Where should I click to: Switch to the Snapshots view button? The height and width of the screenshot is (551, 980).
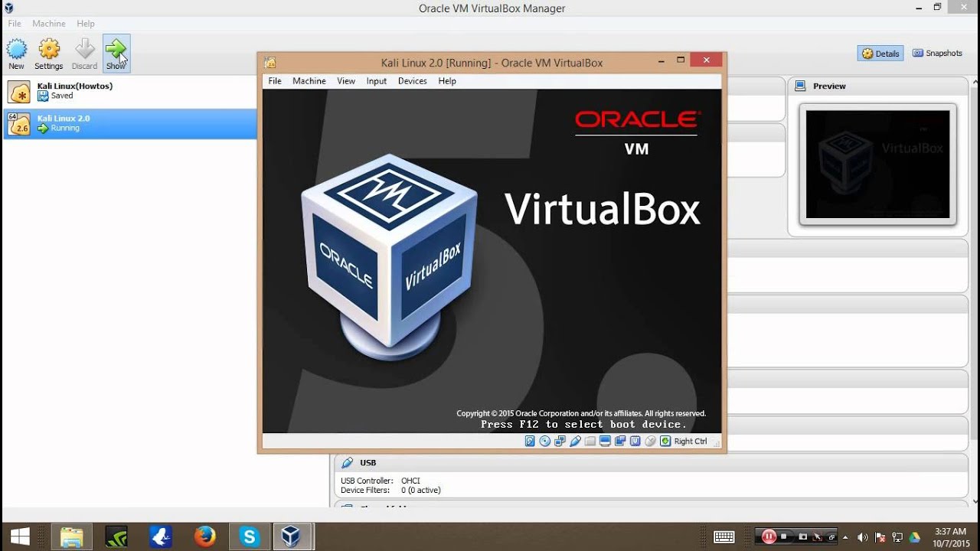[x=938, y=54]
